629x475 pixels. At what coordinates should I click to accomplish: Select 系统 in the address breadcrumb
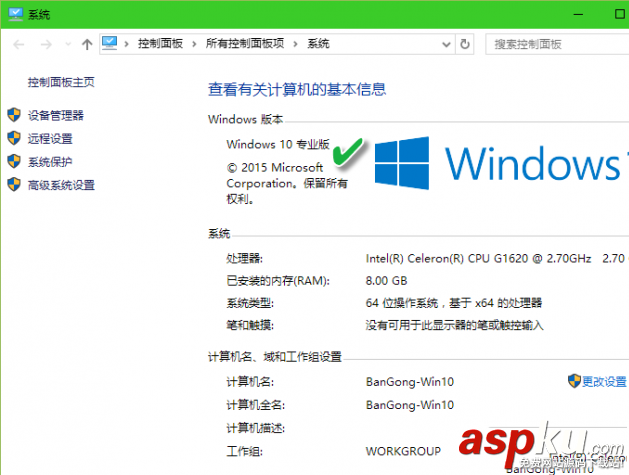[x=318, y=43]
